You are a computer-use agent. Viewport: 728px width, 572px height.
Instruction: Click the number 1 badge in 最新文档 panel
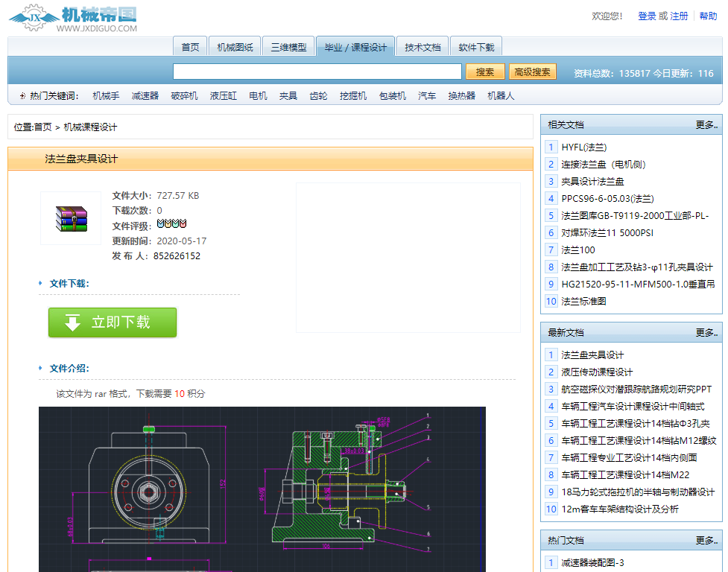coord(551,355)
